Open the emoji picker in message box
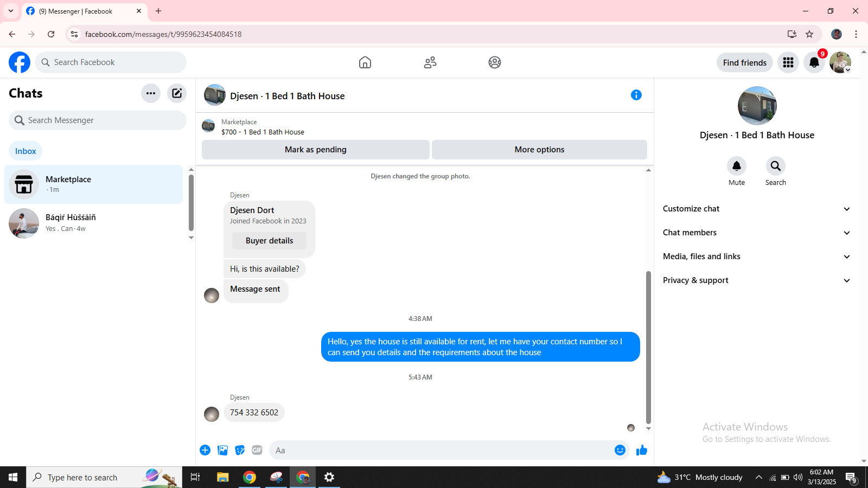This screenshot has width=868, height=488. [x=620, y=450]
